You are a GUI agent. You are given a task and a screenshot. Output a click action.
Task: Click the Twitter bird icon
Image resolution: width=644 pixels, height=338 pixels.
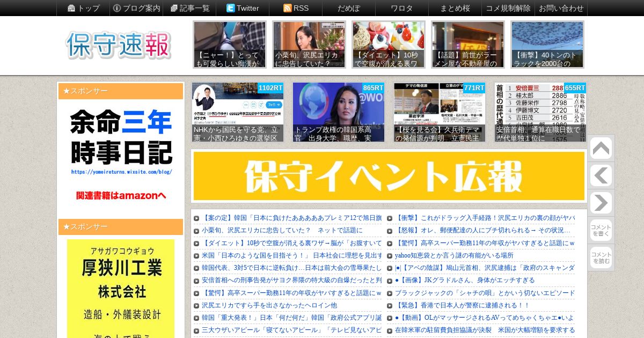230,8
